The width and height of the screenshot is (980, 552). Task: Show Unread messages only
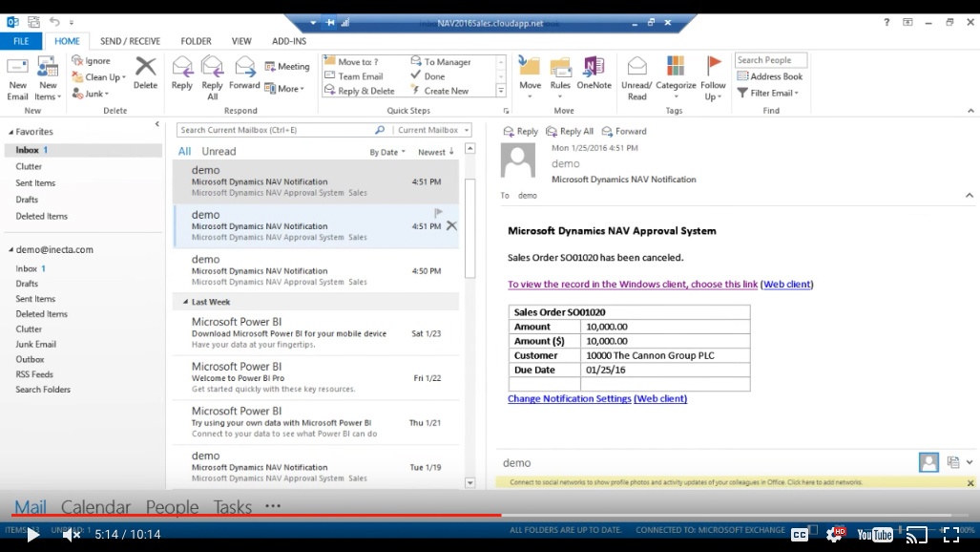click(x=219, y=152)
